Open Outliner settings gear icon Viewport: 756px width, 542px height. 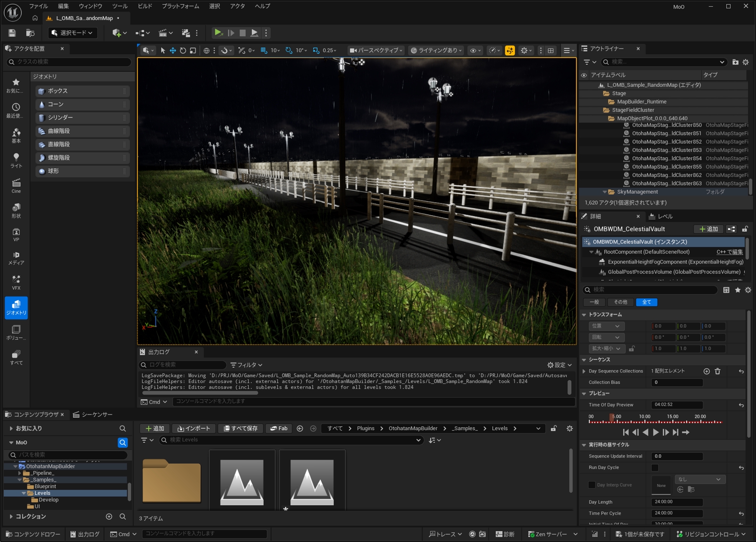[746, 62]
